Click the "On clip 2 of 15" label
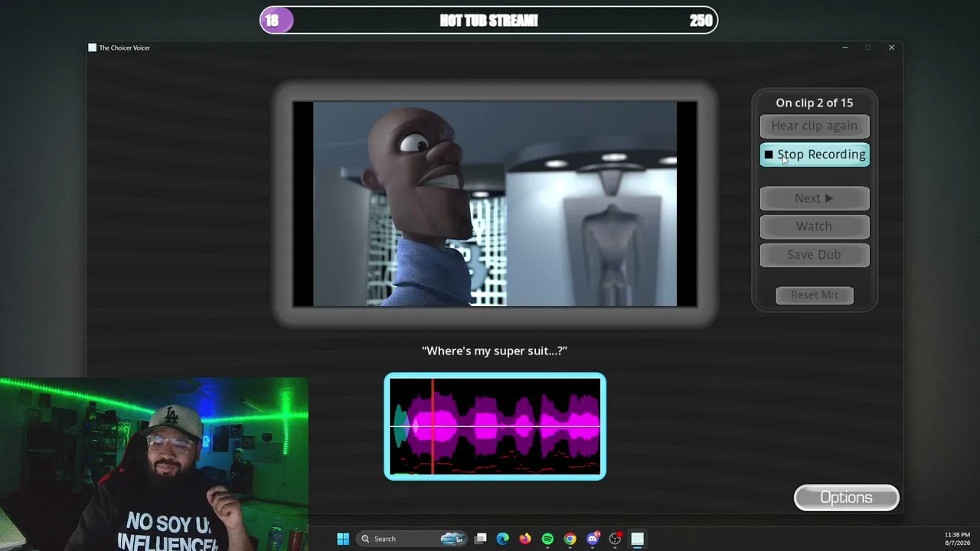 [x=814, y=103]
